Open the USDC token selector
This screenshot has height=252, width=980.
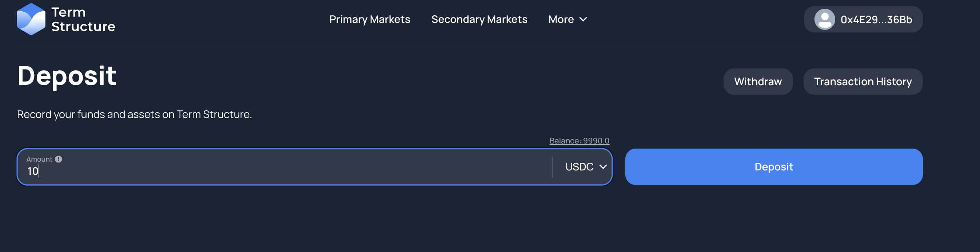coord(585,167)
